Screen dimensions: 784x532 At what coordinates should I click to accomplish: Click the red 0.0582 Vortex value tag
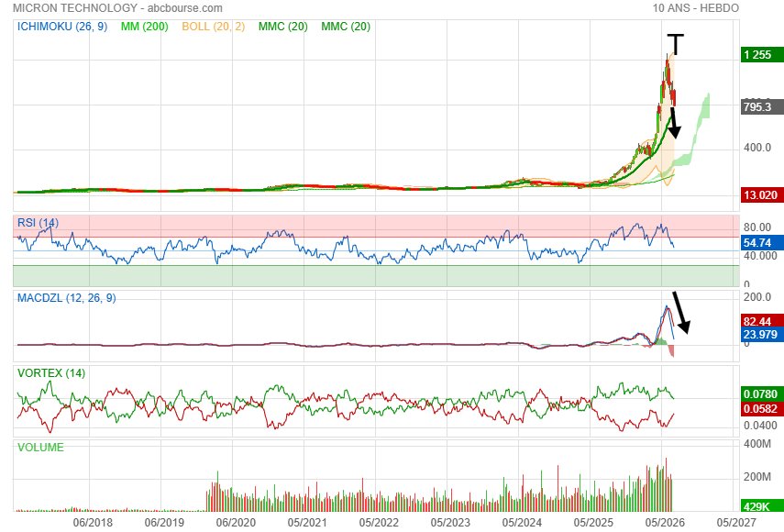pyautogui.click(x=762, y=409)
